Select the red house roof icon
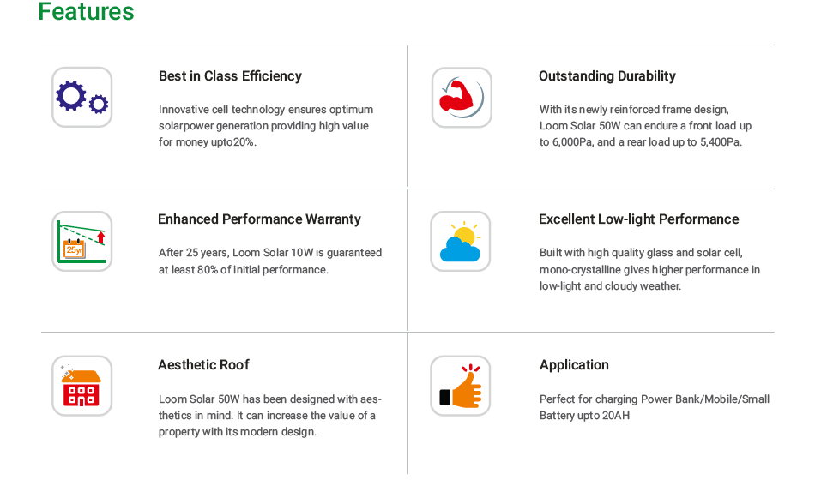 pyautogui.click(x=82, y=386)
